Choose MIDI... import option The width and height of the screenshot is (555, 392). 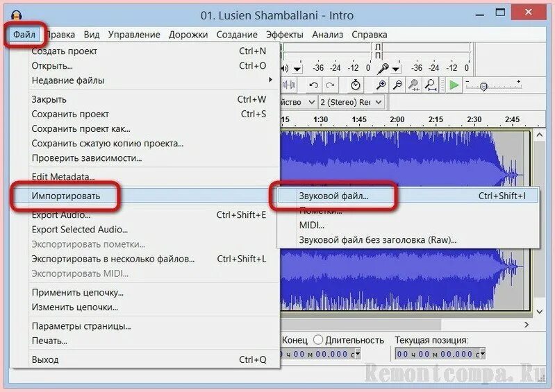408,225
